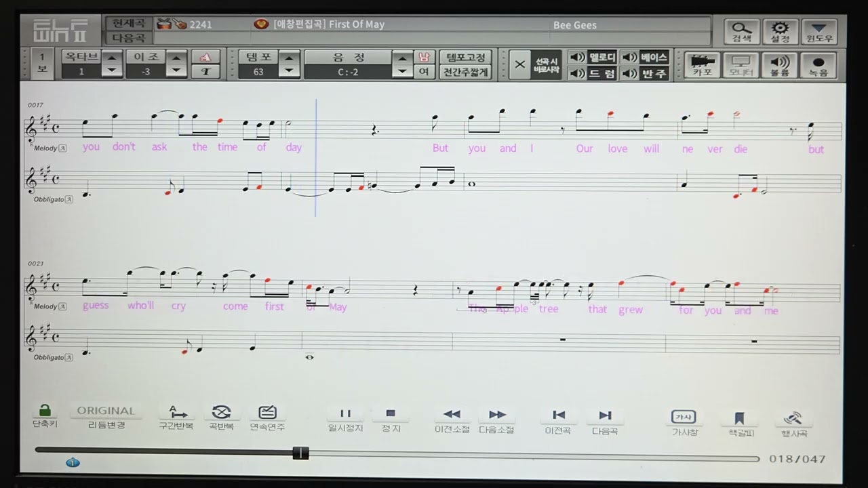Image resolution: width=868 pixels, height=488 pixels.
Task: Enable 곡반복 song repeat
Action: 221,417
